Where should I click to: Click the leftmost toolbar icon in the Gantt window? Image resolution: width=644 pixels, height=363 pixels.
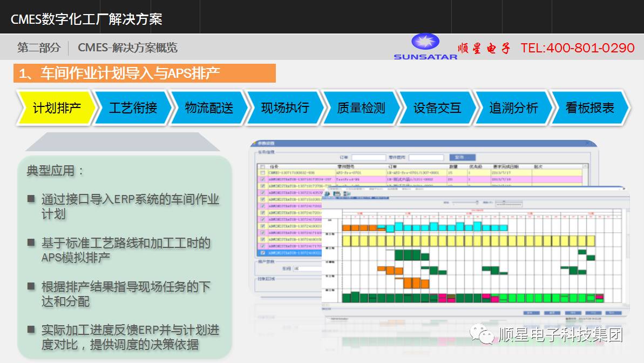coord(327,193)
